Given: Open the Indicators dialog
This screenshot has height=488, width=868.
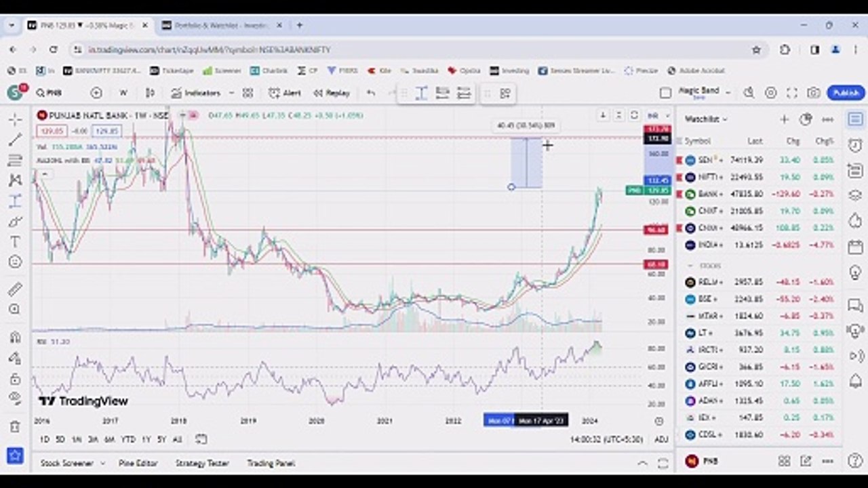Looking at the screenshot, I should pyautogui.click(x=196, y=93).
